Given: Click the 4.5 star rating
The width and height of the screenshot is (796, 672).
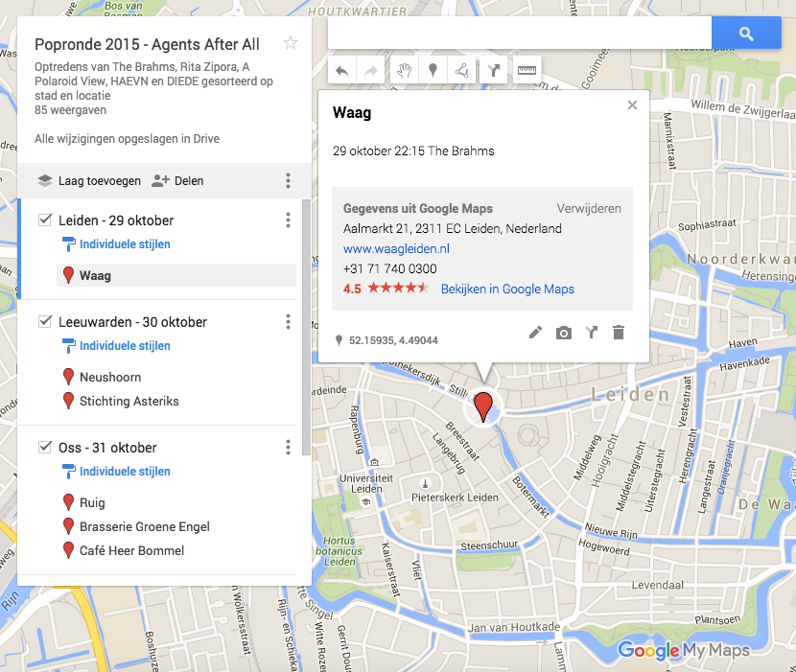Looking at the screenshot, I should [x=386, y=289].
